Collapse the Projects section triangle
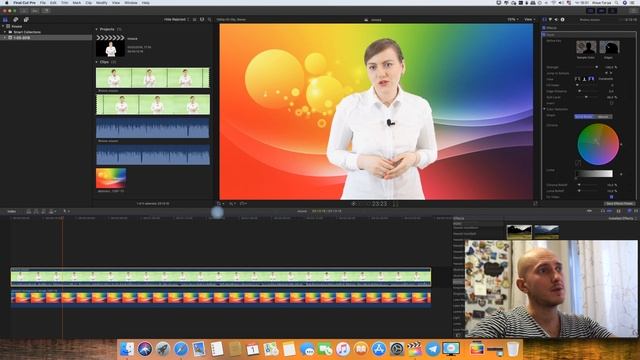 [x=97, y=29]
